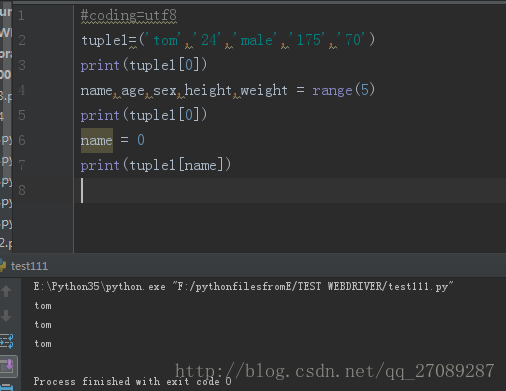Click the highlighted name variable on line 6
The image size is (506, 391).
pos(97,140)
